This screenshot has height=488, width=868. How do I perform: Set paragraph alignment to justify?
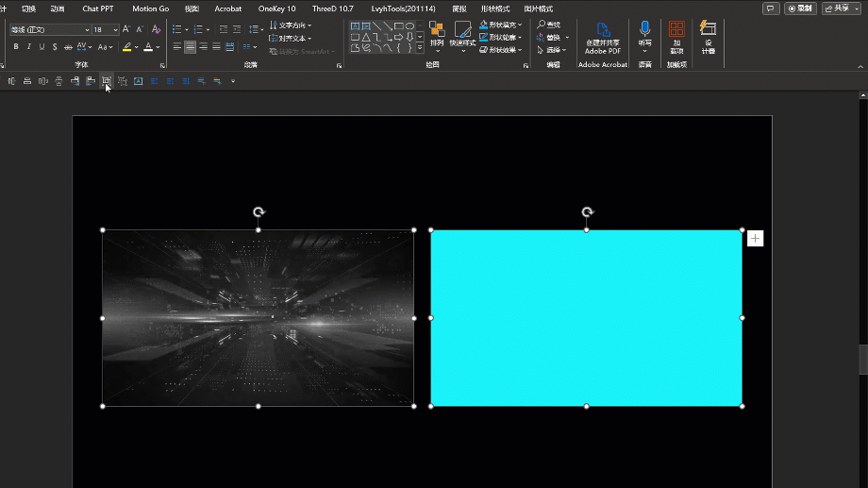216,47
